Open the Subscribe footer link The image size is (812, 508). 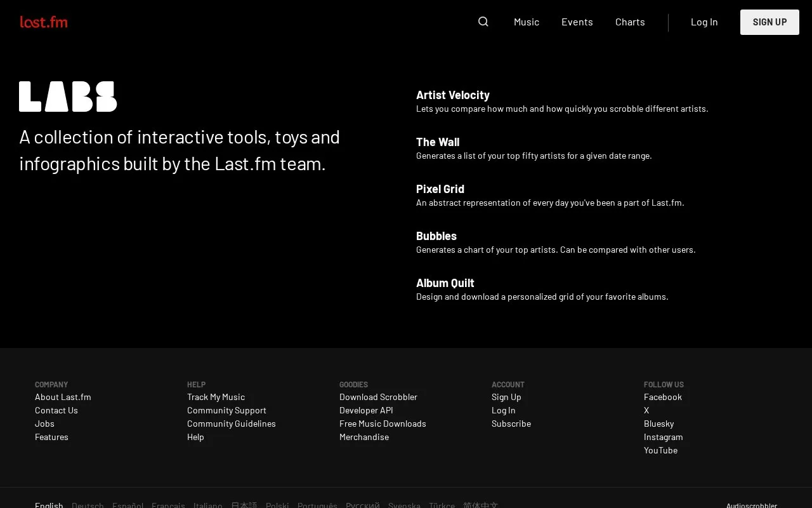(511, 424)
